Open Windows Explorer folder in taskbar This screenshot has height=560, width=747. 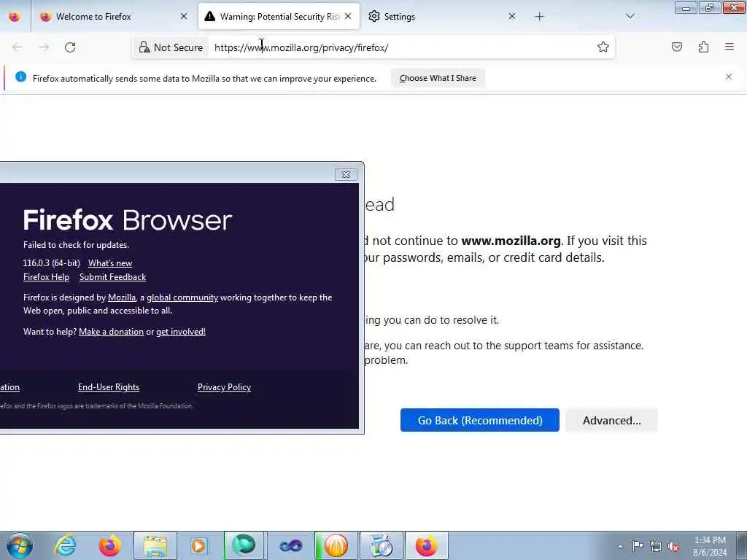[x=155, y=545]
